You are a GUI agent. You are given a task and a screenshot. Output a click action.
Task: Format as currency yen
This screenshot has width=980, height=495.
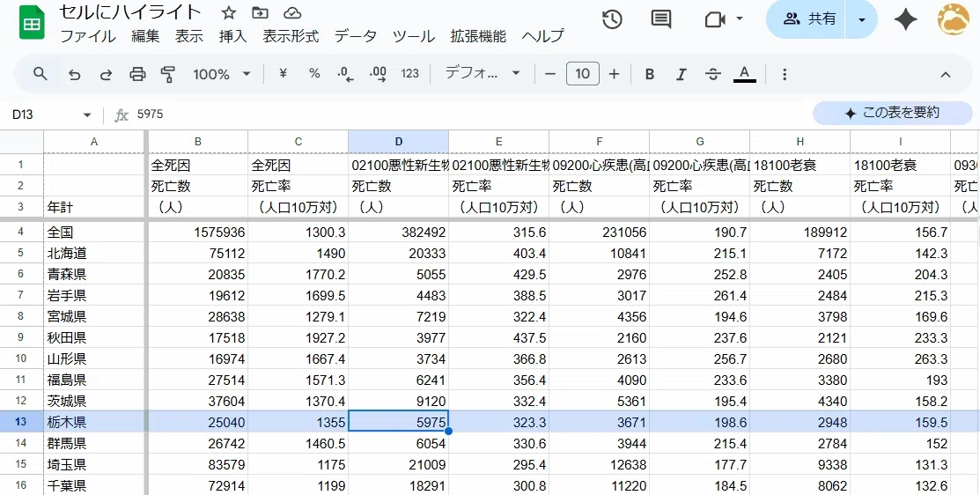point(284,74)
